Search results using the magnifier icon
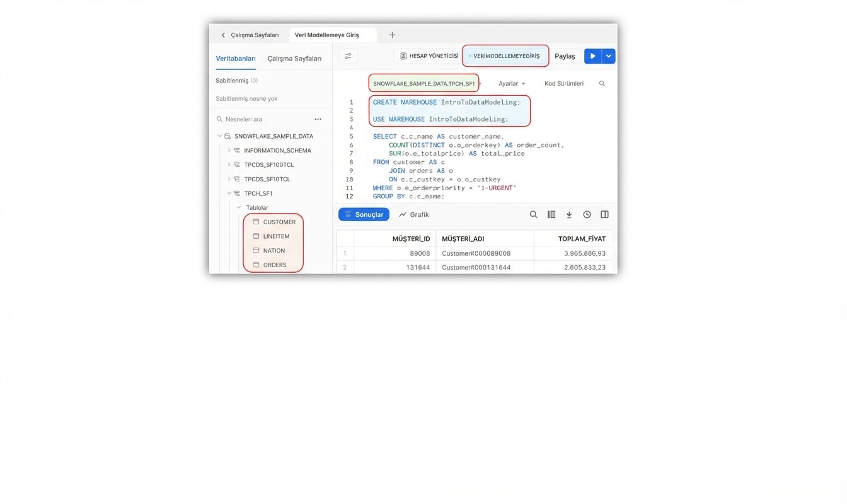847x504 pixels. 533,215
